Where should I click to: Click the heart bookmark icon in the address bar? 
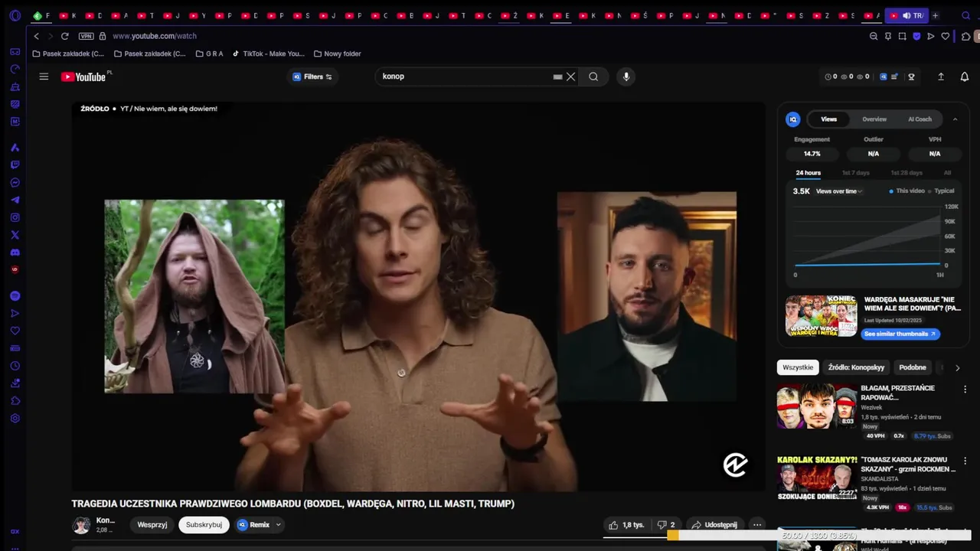pyautogui.click(x=946, y=36)
